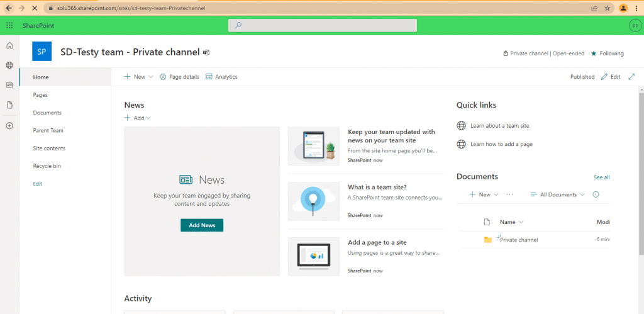Click globe icon beside Learn about a team site

coord(461,126)
